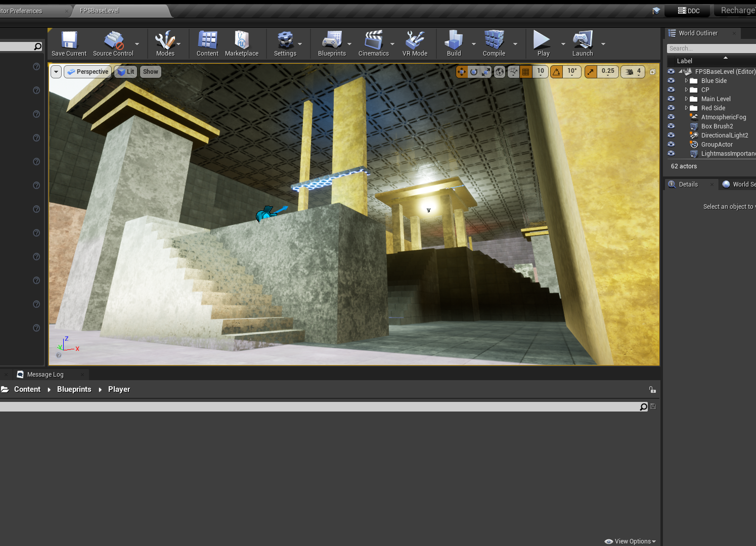Screen dimensions: 756x546
Task: Select the scale gizmo mode in viewport
Action: click(486, 72)
